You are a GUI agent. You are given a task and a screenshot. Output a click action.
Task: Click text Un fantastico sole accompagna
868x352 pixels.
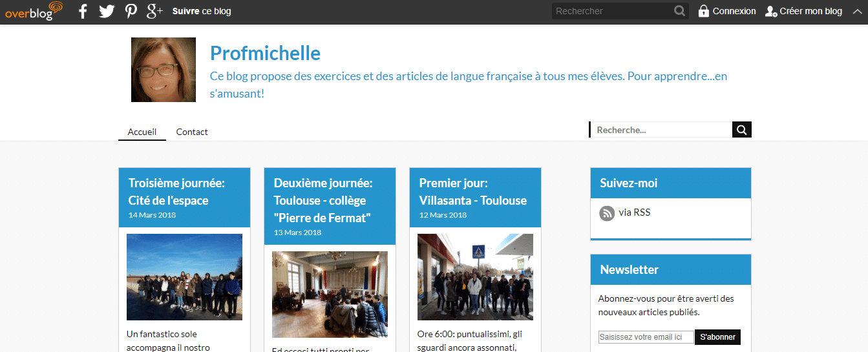[168, 341]
